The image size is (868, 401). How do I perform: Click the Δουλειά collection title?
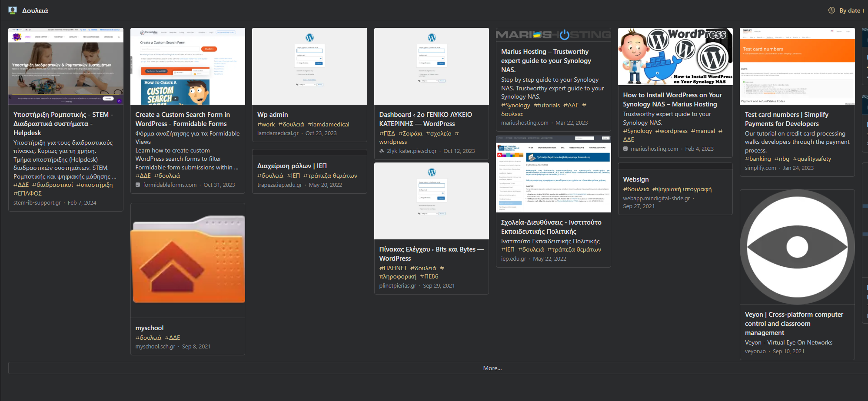click(x=35, y=10)
